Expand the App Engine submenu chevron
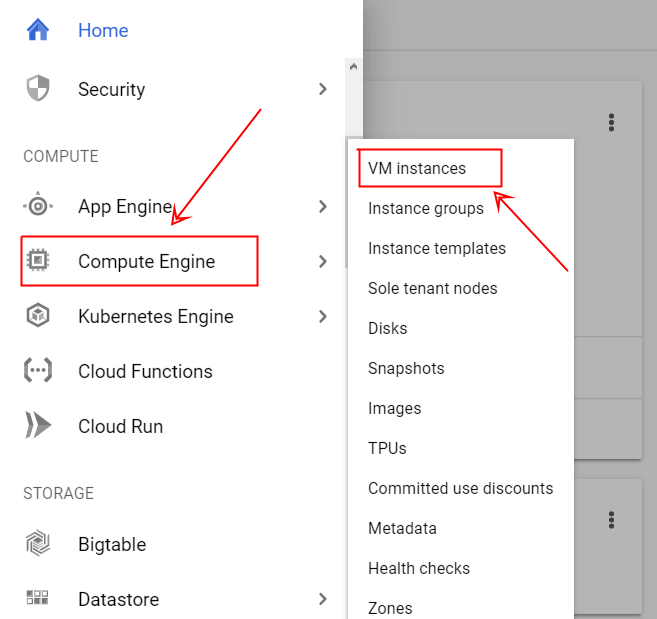Viewport: 657px width, 619px height. click(x=322, y=206)
